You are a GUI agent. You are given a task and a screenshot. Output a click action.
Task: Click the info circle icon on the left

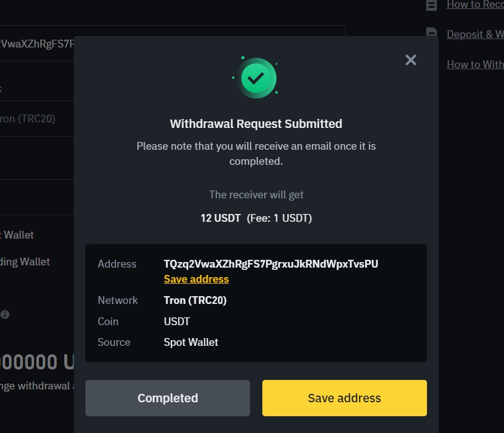[x=5, y=315]
